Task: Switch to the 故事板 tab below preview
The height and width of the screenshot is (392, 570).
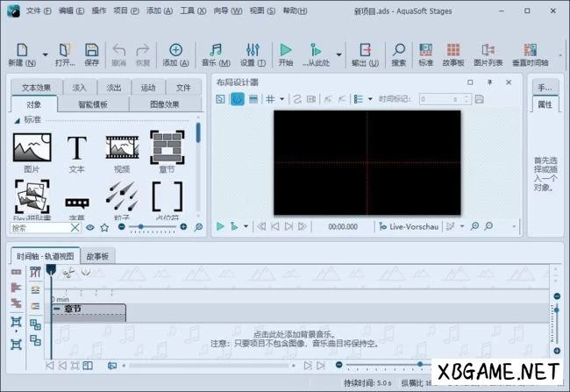Action: click(97, 257)
